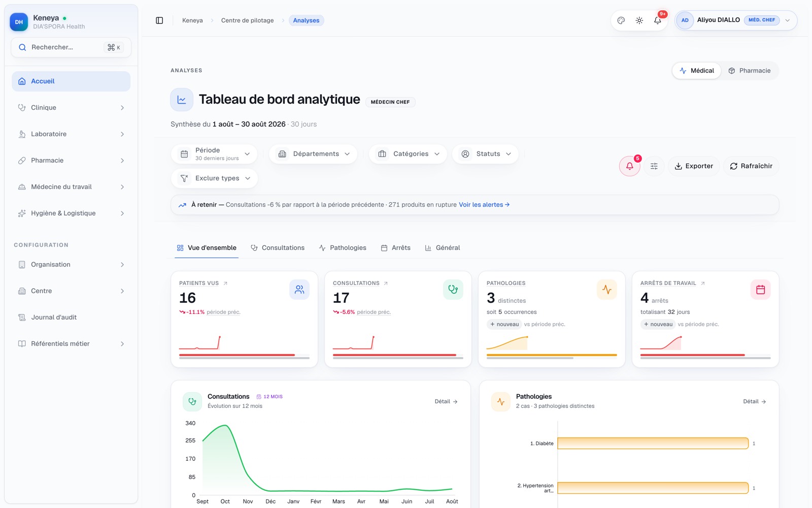Open the theme palette icon
This screenshot has height=508, width=812.
[x=621, y=20]
